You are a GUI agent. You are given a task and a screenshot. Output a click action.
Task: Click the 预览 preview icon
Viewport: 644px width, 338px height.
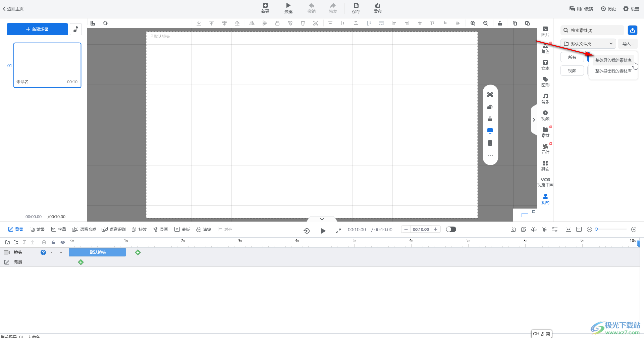[288, 8]
